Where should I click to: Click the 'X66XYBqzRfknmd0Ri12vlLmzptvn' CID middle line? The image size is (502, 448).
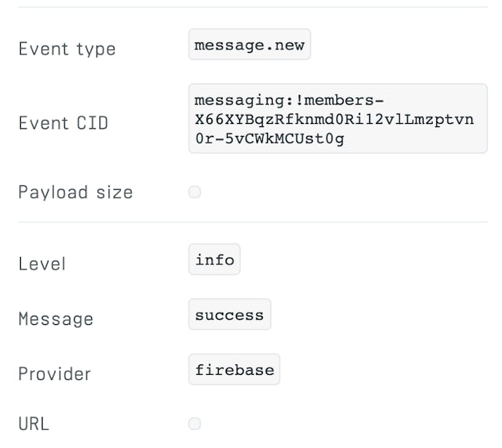point(334,119)
